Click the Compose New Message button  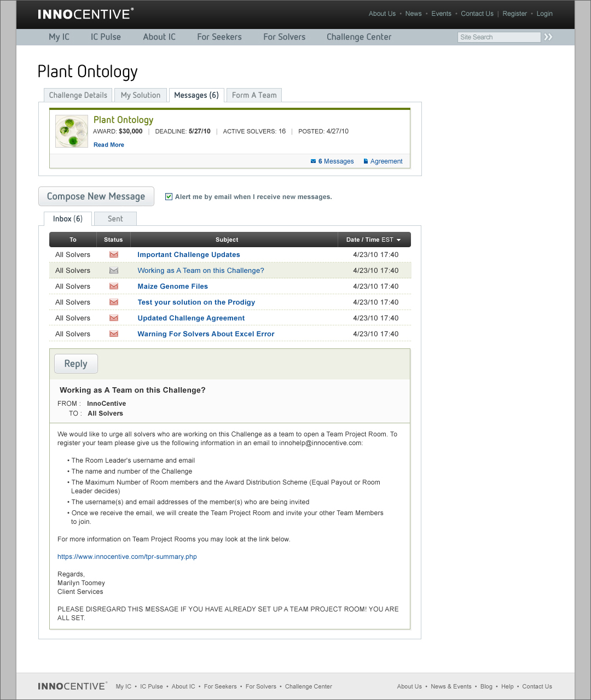coord(96,196)
